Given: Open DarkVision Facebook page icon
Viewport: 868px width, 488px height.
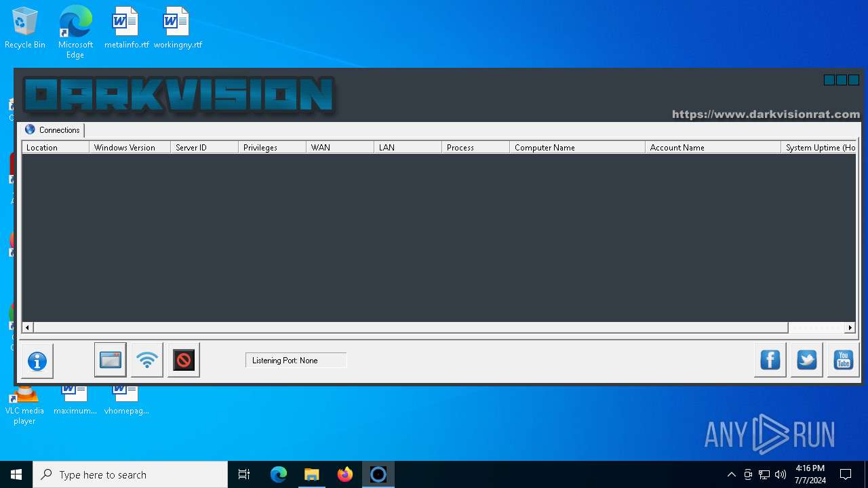Looking at the screenshot, I should [x=770, y=360].
